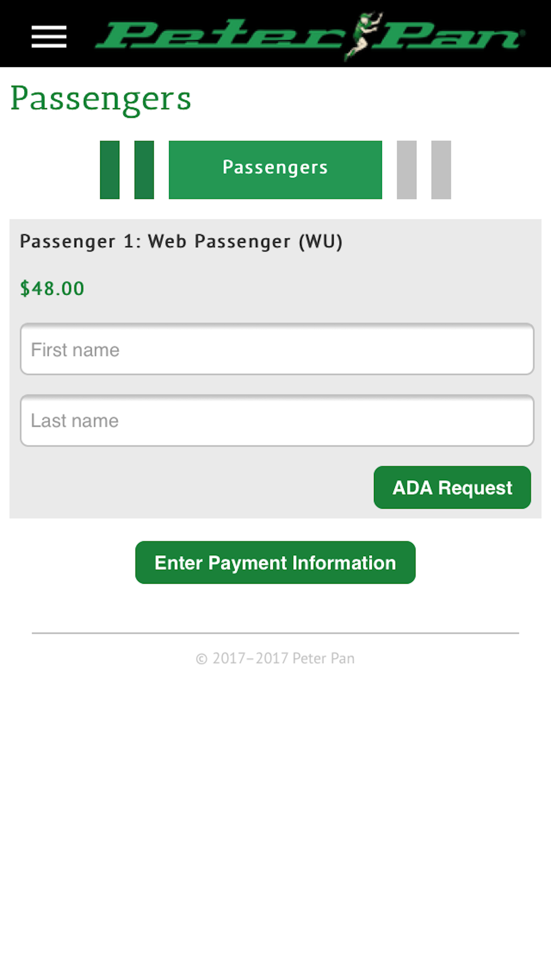Select the second dark green progress step
551x980 pixels.
pyautogui.click(x=144, y=170)
